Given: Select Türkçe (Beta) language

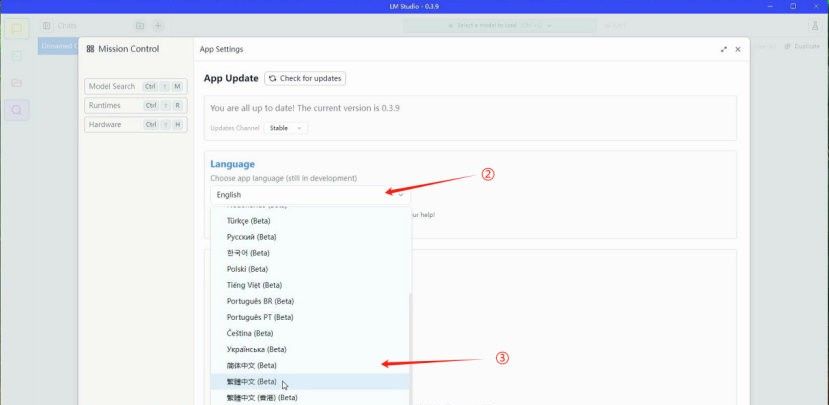Looking at the screenshot, I should (310, 220).
